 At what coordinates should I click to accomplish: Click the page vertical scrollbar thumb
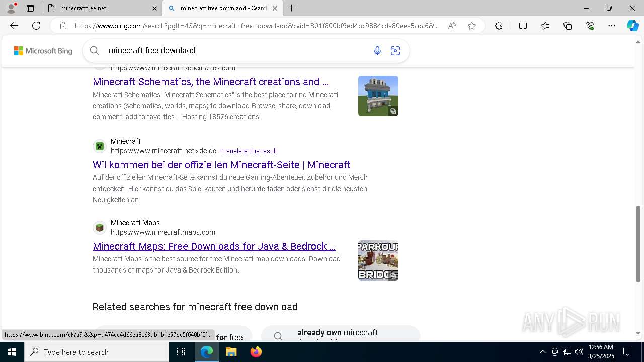[638, 244]
